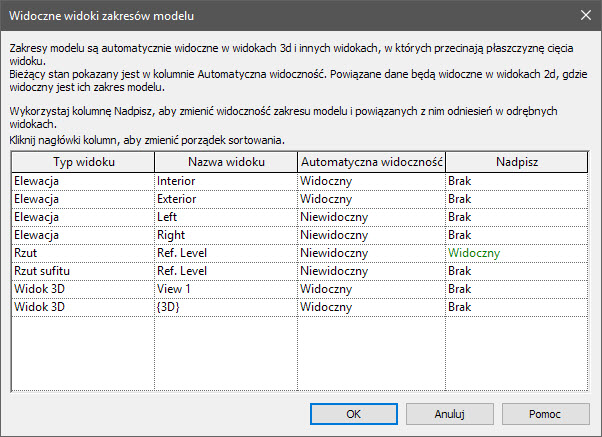
Task: Sort by the Nazwa widoku column header
Action: pos(225,161)
